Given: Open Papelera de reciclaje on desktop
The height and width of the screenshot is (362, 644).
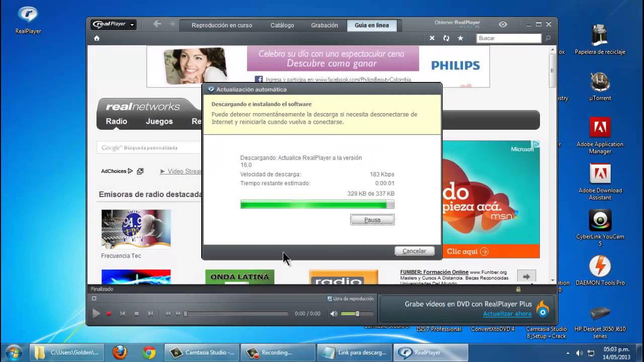Looking at the screenshot, I should tap(600, 39).
